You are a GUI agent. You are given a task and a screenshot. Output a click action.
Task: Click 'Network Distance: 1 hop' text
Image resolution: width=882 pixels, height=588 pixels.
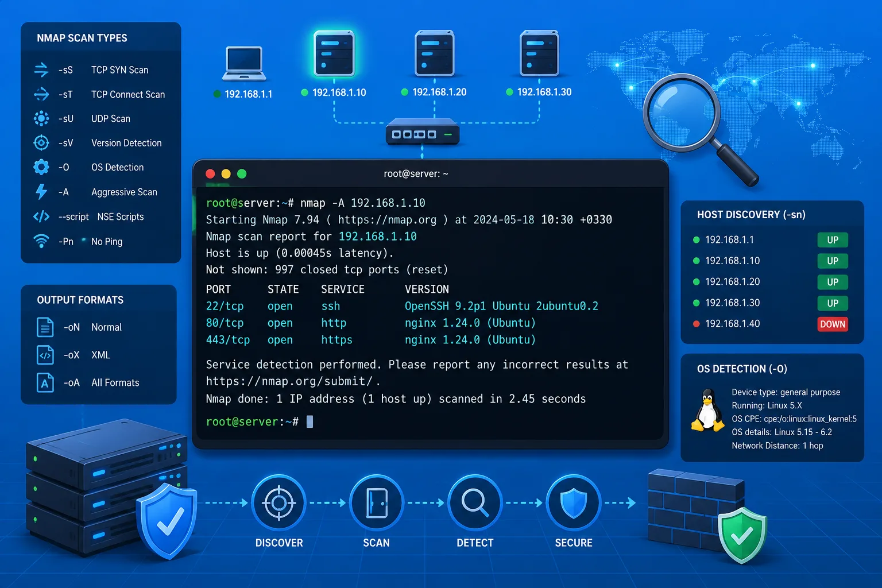777,446
